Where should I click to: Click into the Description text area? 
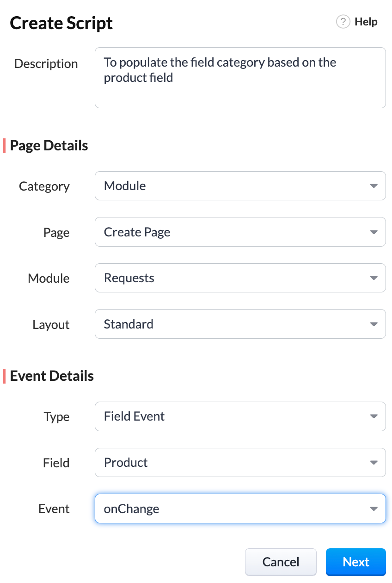[240, 78]
